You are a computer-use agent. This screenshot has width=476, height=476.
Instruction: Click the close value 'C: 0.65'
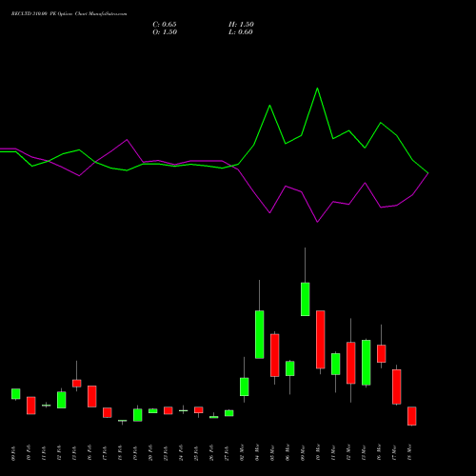pos(165,25)
